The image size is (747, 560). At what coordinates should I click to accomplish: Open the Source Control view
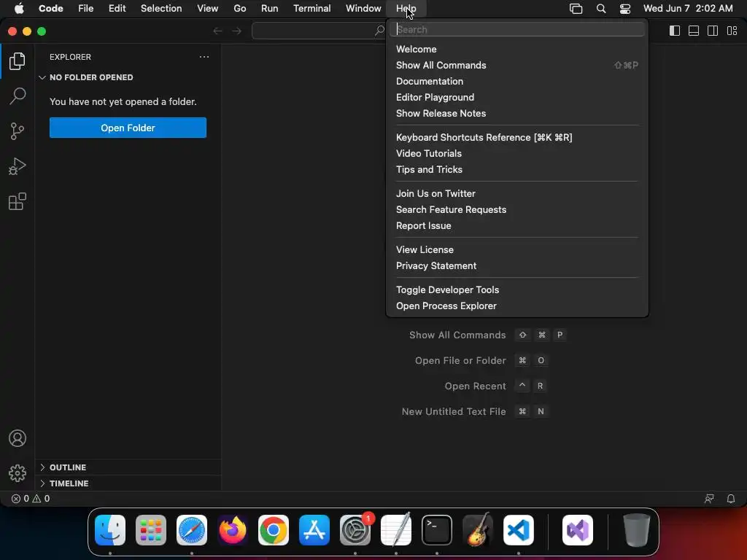[18, 131]
